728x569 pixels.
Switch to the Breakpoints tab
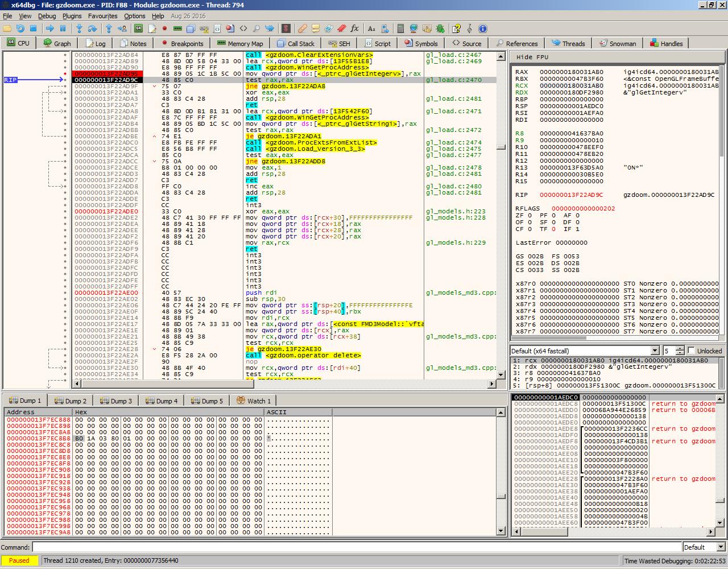182,43
